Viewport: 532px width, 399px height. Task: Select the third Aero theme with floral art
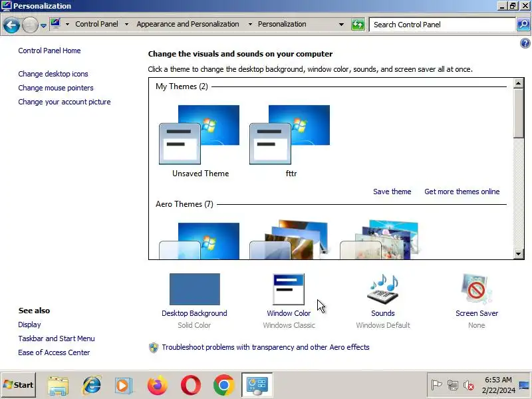click(x=379, y=239)
